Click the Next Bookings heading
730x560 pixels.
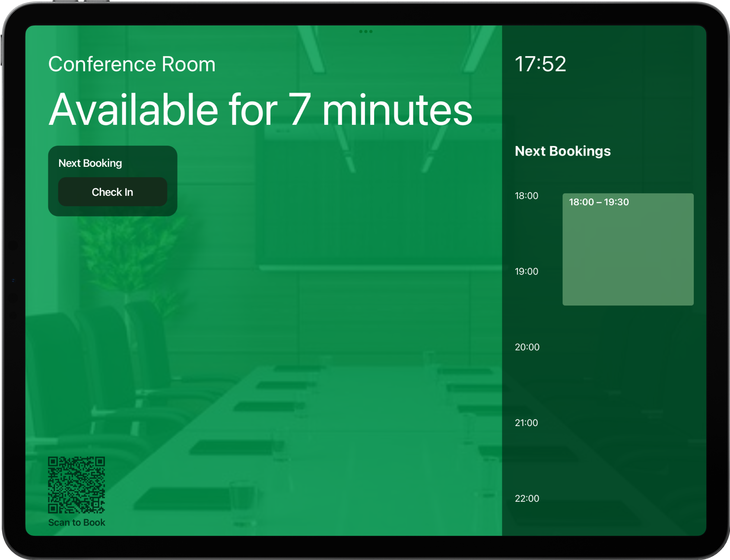562,151
